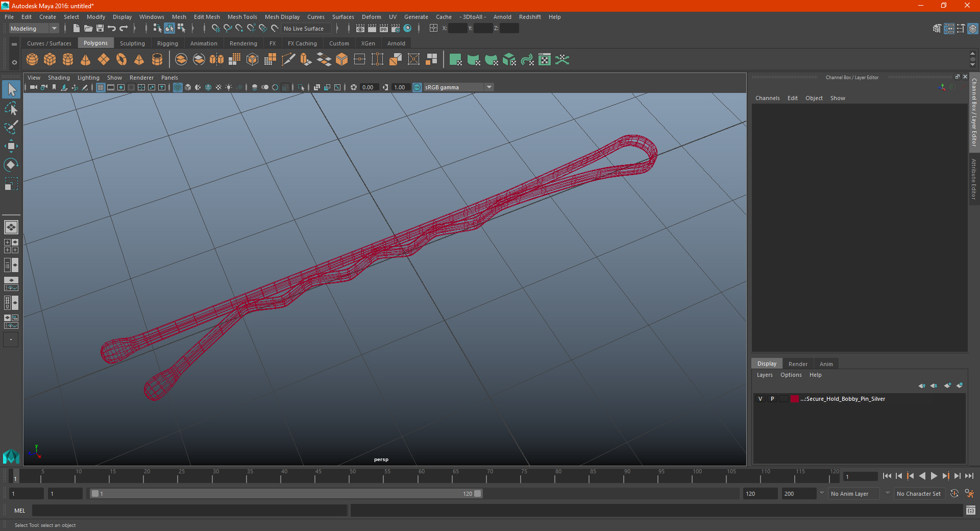
Task: Select the Paint Selection tool
Action: click(x=11, y=127)
